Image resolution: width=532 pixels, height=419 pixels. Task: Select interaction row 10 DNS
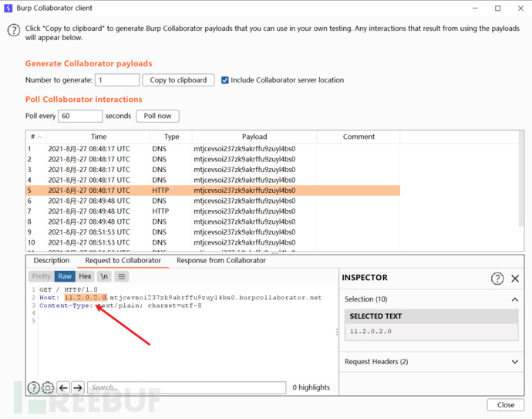click(x=213, y=242)
